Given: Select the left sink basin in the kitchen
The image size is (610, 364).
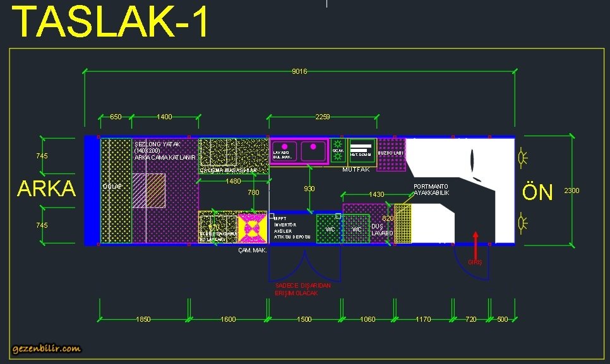Looking at the screenshot, I should click(x=285, y=151).
